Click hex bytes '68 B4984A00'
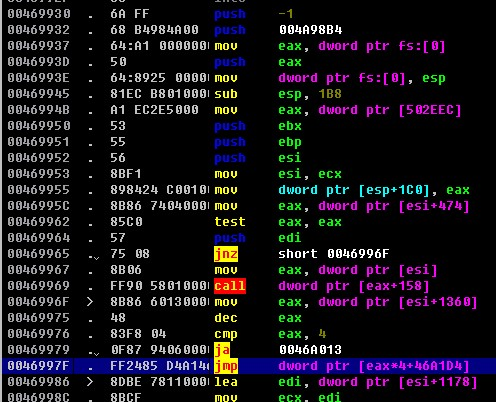 click(x=154, y=30)
